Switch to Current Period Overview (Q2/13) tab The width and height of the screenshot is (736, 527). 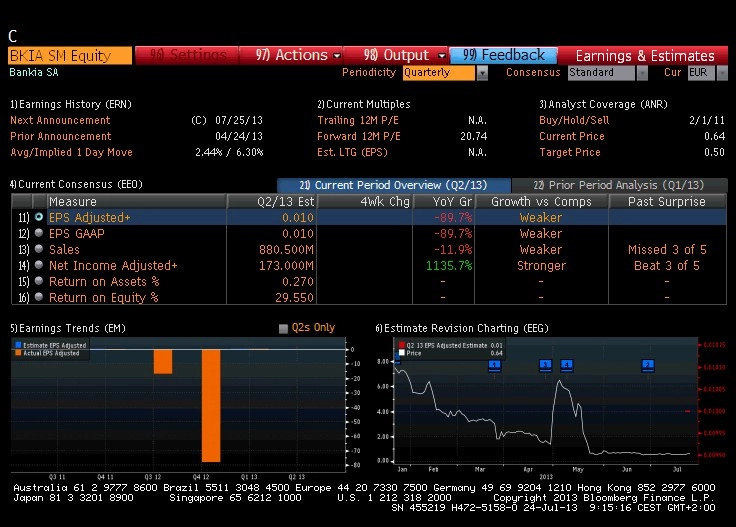tap(393, 185)
